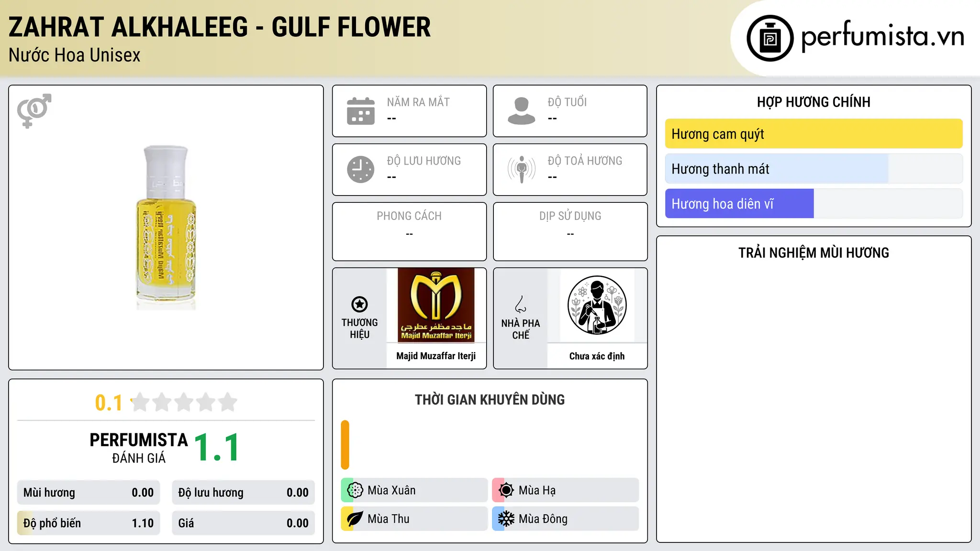Select the Hương cam quýt accord bar
The height and width of the screenshot is (551, 980).
point(813,134)
